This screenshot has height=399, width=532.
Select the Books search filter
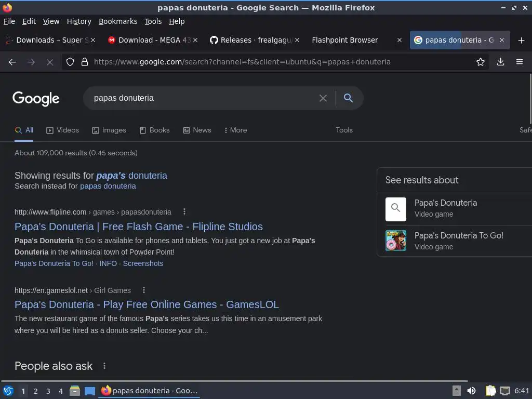point(155,130)
